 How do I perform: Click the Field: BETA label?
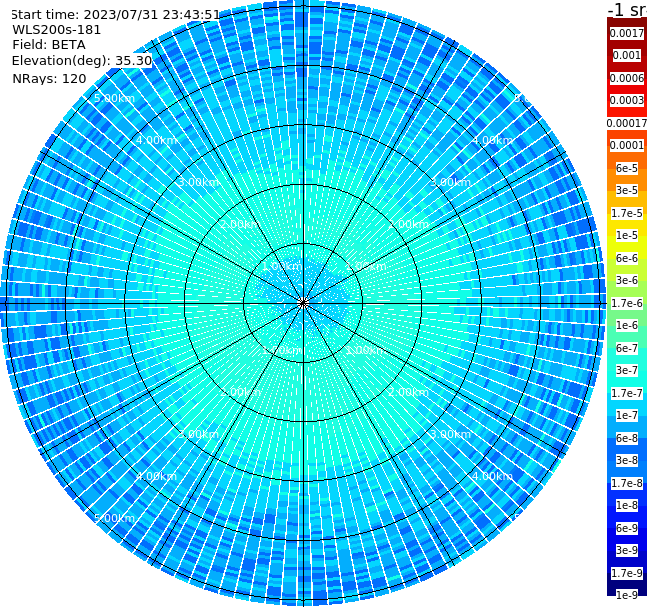49,45
